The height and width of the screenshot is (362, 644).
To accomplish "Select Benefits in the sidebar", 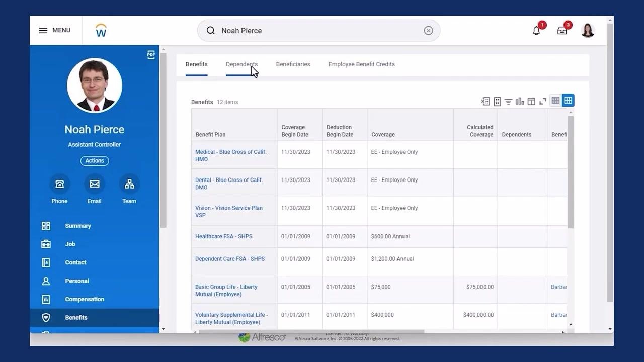I will point(95,318).
